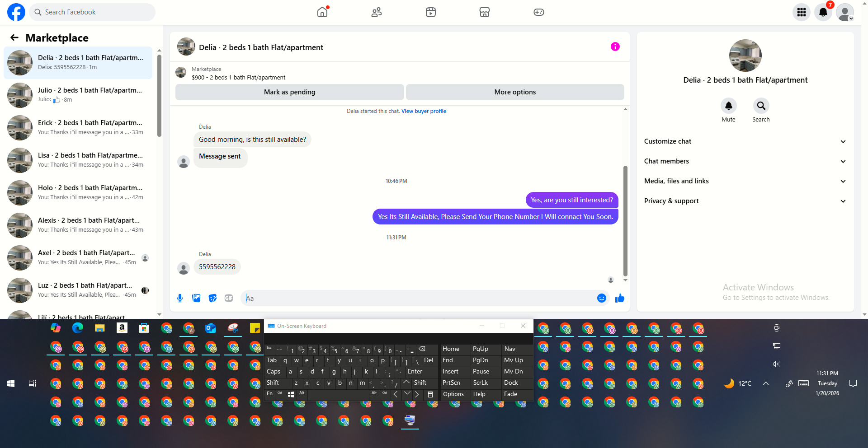Open Copilot from the taskbar
868x448 pixels.
[x=56, y=328]
